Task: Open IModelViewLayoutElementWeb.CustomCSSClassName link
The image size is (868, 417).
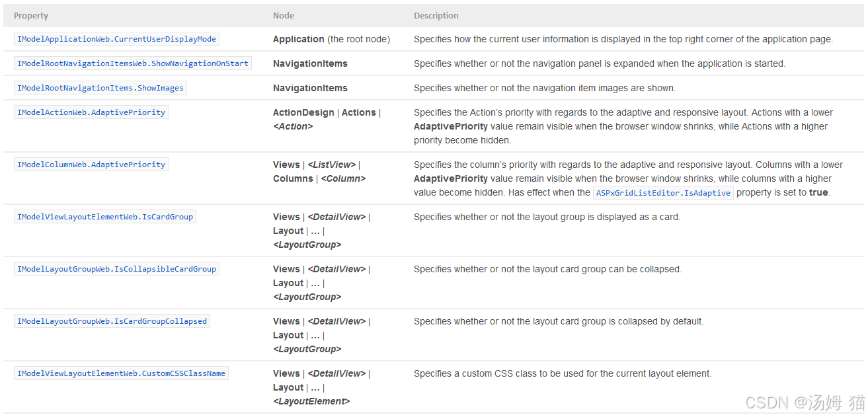Action: point(121,373)
